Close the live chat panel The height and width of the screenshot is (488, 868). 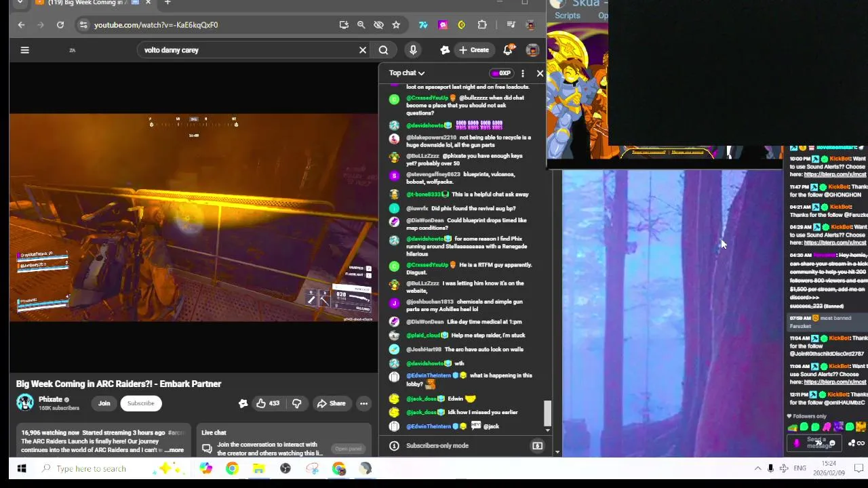[x=540, y=73]
